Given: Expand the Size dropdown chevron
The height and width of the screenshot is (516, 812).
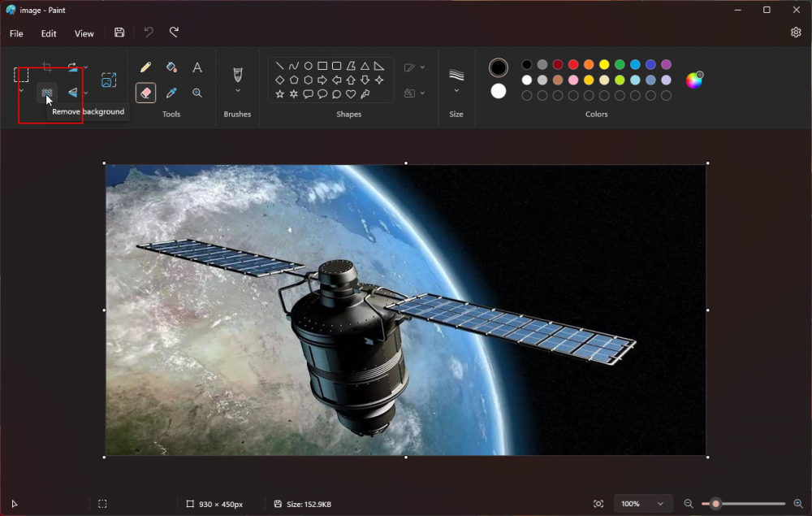Looking at the screenshot, I should (456, 91).
